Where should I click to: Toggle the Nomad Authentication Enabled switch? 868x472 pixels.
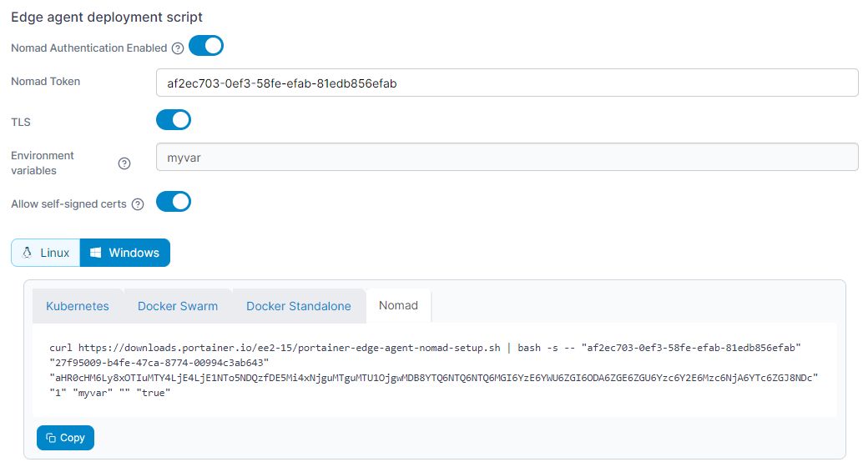point(206,46)
